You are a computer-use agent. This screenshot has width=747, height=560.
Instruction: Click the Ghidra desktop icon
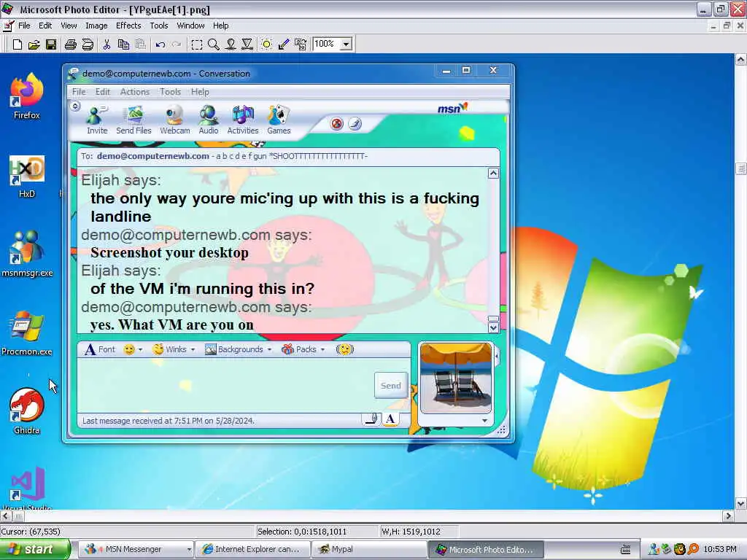coord(27,411)
